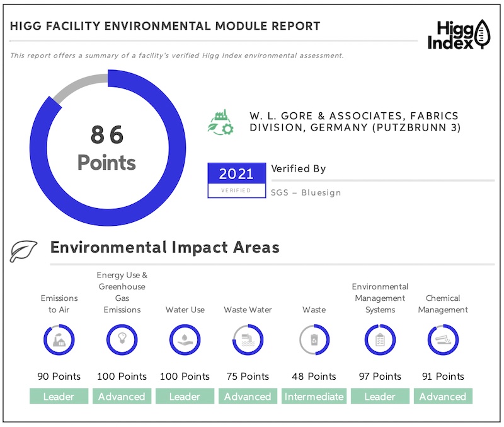Select the '97 Points' score

380,376
